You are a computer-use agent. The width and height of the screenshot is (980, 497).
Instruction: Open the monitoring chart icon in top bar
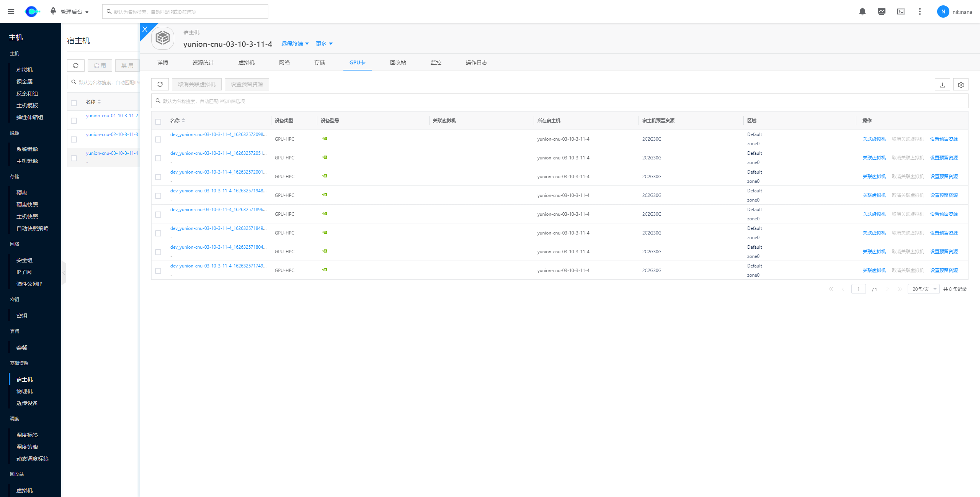point(882,11)
